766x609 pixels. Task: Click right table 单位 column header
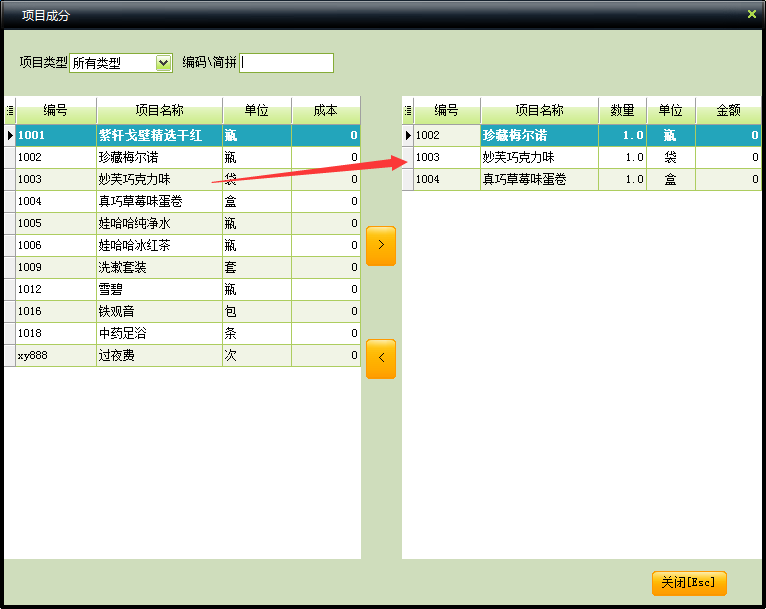point(671,110)
